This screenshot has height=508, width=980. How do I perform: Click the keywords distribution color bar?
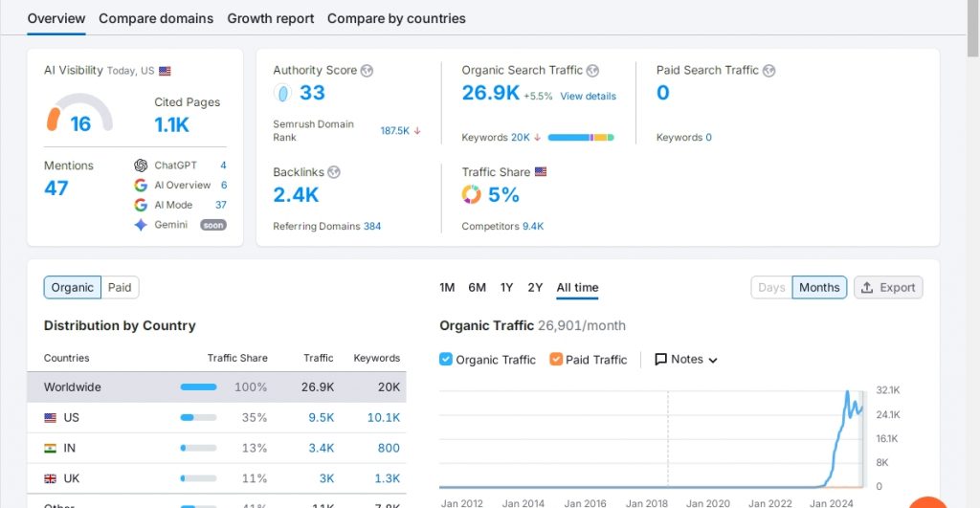pyautogui.click(x=580, y=138)
